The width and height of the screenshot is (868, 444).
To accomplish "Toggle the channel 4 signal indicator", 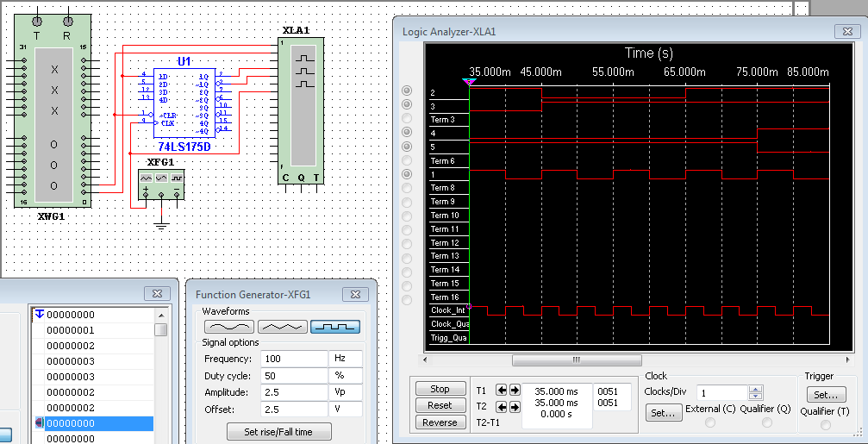I will point(407,133).
